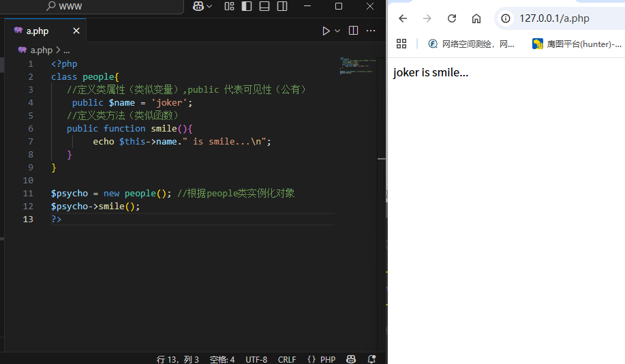Open the Customize Layout icon

(x=229, y=6)
